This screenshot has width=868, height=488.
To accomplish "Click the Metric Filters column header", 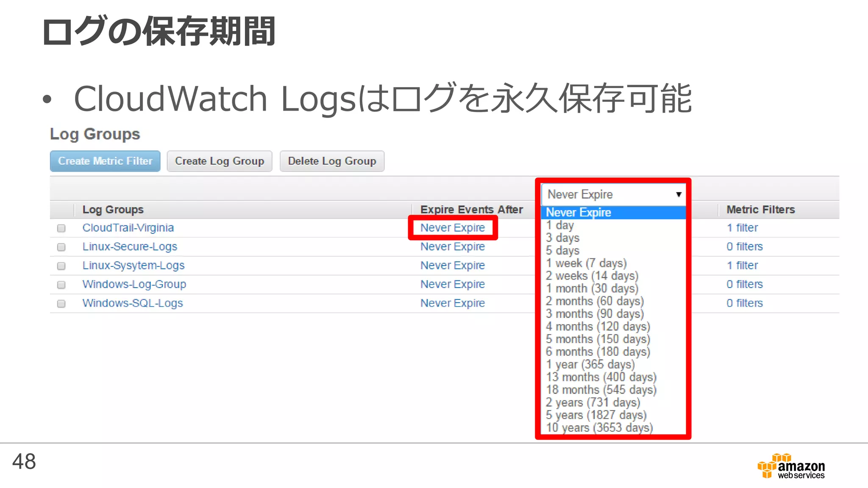I will click(x=761, y=210).
